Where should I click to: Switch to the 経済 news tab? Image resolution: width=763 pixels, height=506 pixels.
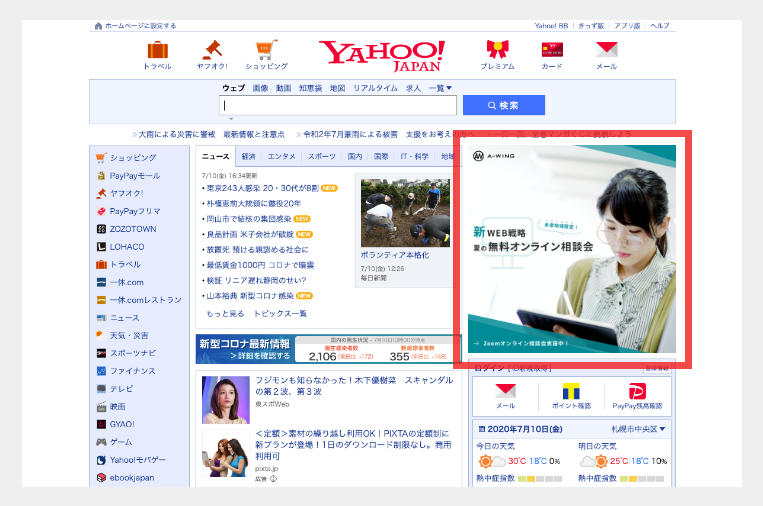pyautogui.click(x=248, y=157)
